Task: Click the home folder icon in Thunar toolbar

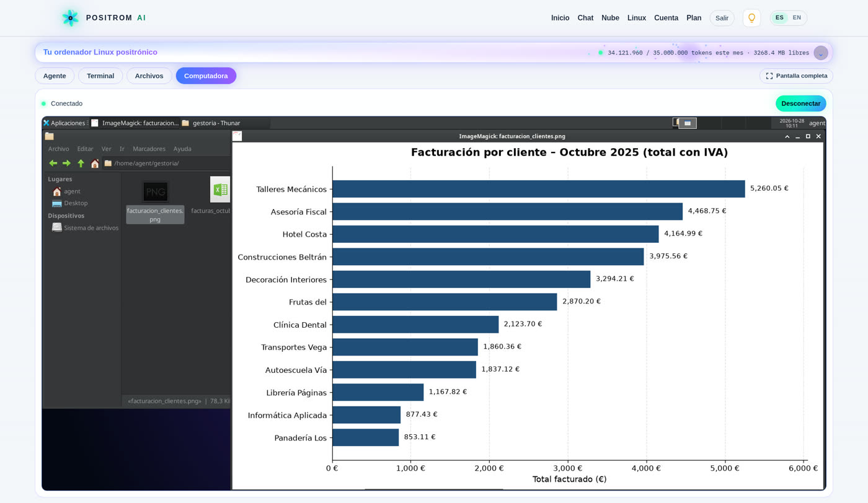Action: [x=95, y=164]
